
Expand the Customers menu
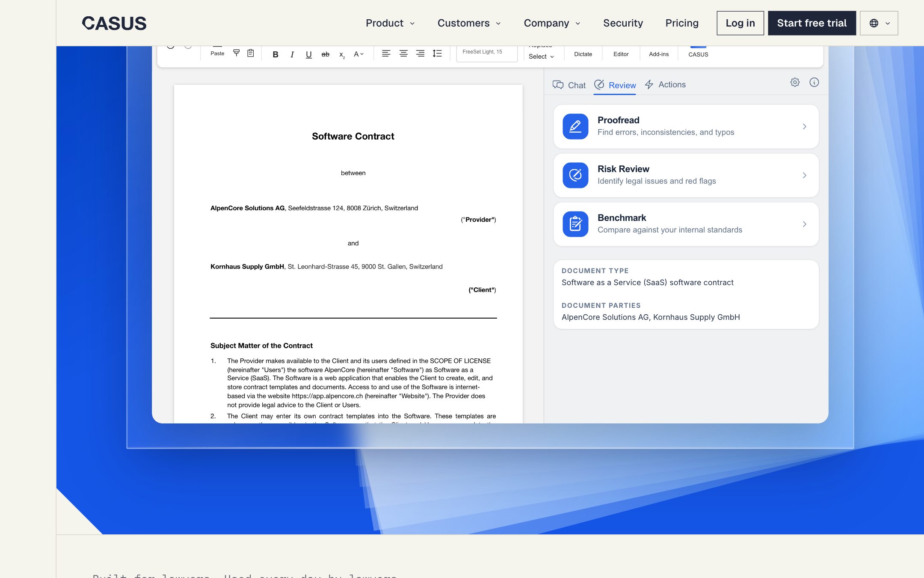[469, 23]
